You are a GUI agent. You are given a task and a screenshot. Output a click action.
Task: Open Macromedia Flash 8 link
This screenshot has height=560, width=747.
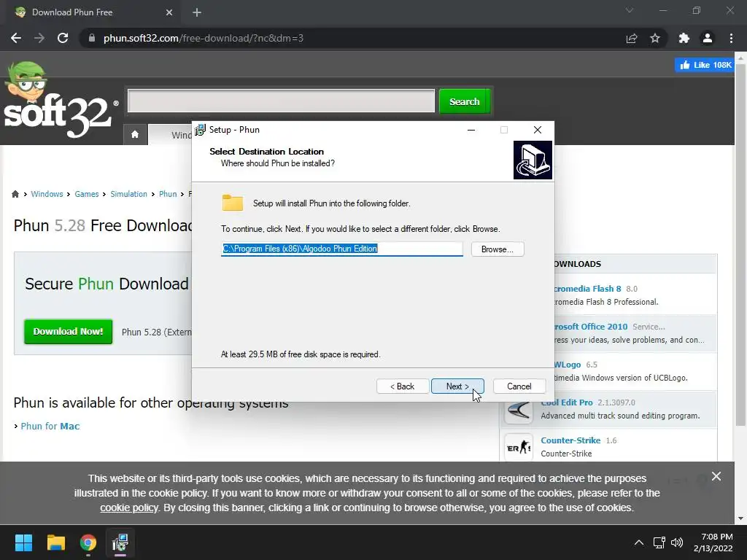click(x=588, y=289)
